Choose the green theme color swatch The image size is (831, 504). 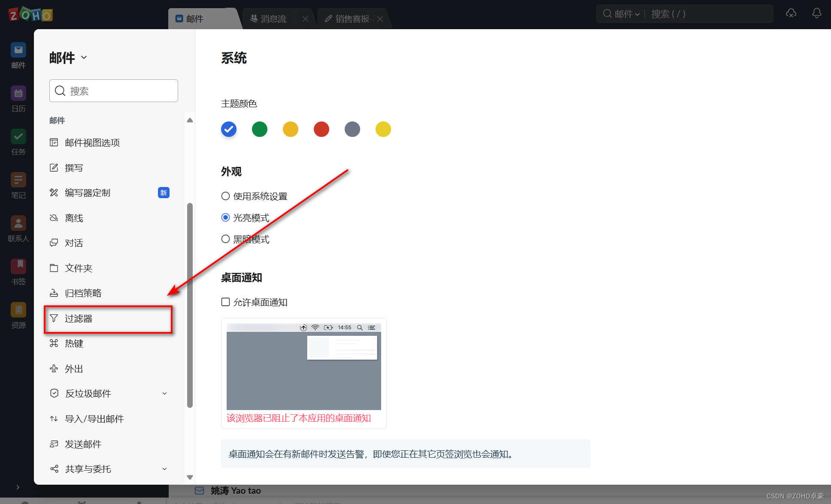tap(259, 129)
